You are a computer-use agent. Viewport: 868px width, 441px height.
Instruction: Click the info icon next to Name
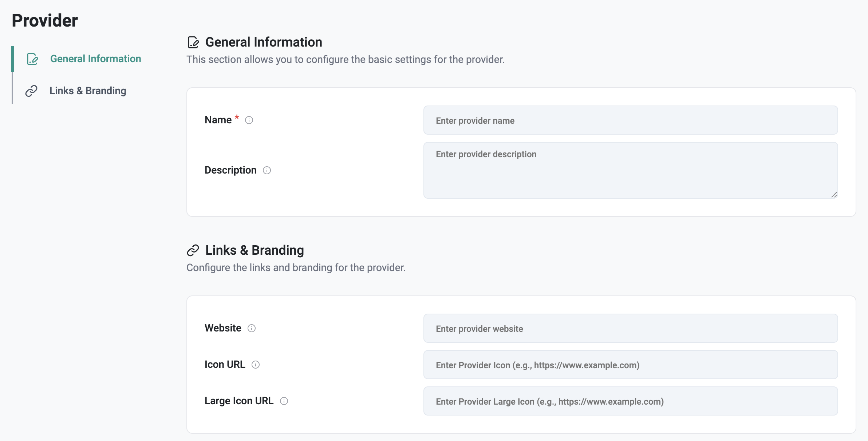249,120
